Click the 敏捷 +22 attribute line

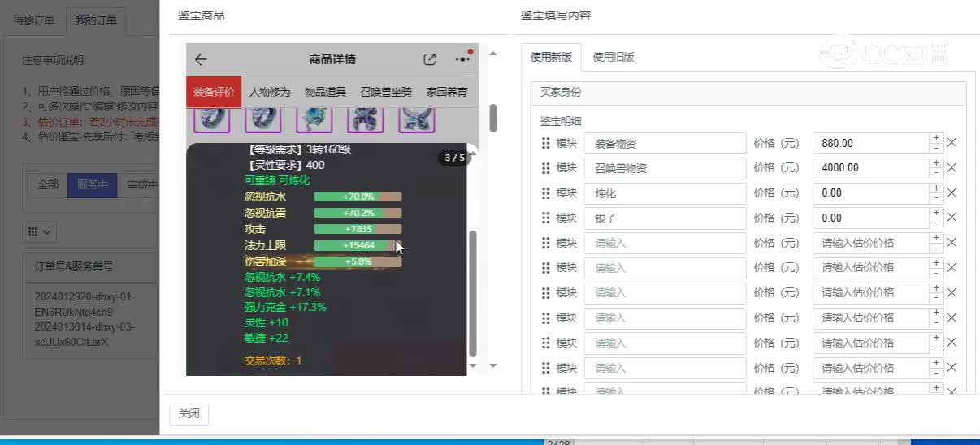pos(267,338)
